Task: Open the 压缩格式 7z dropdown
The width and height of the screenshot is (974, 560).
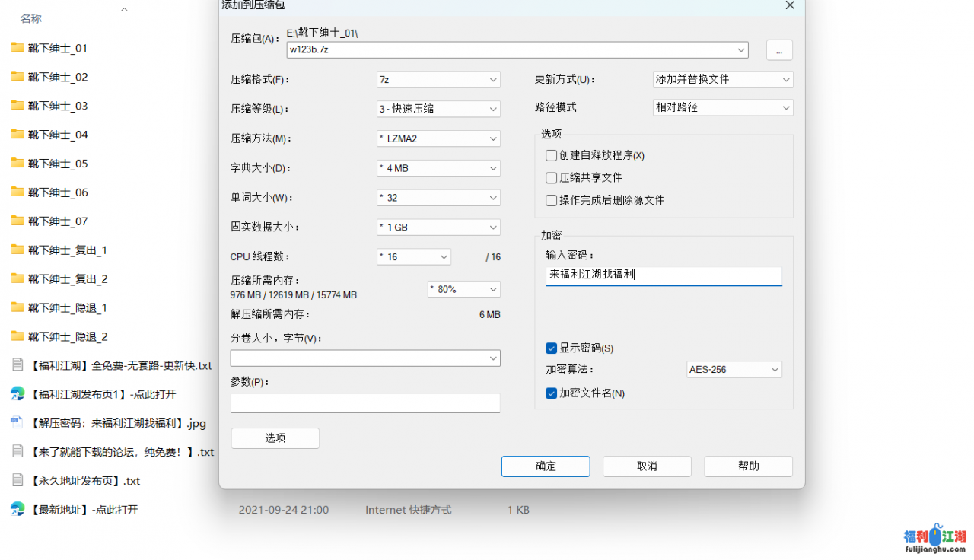Action: point(438,79)
